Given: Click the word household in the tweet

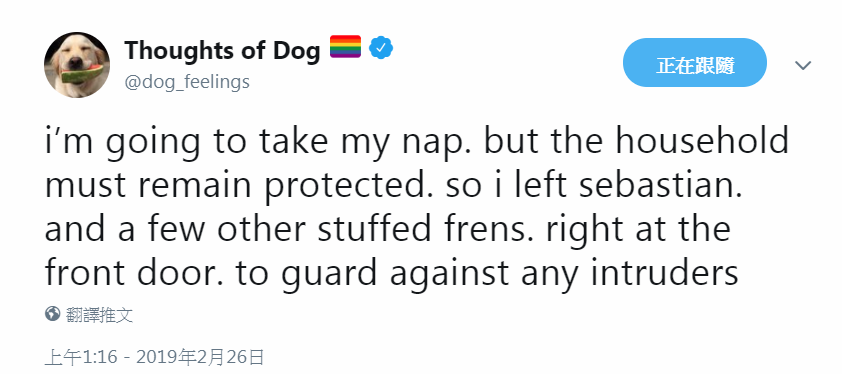Looking at the screenshot, I should click(x=702, y=141).
